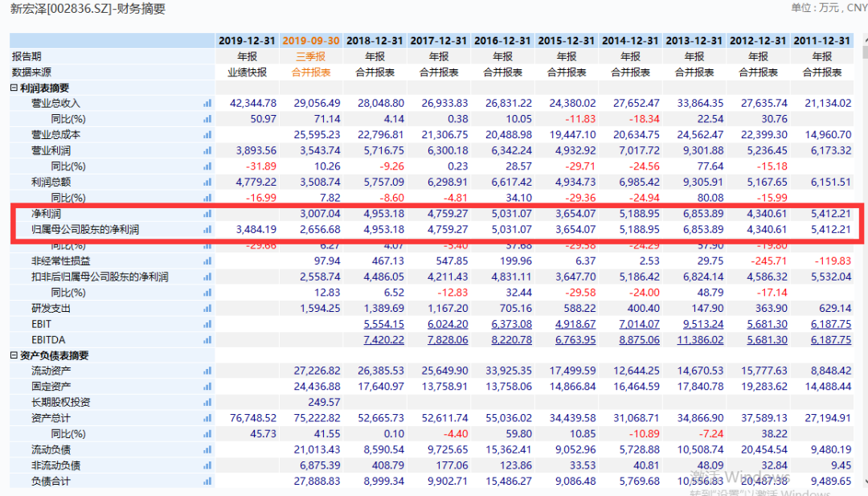
Task: Click total assets value 76,748.52
Action: tap(253, 419)
